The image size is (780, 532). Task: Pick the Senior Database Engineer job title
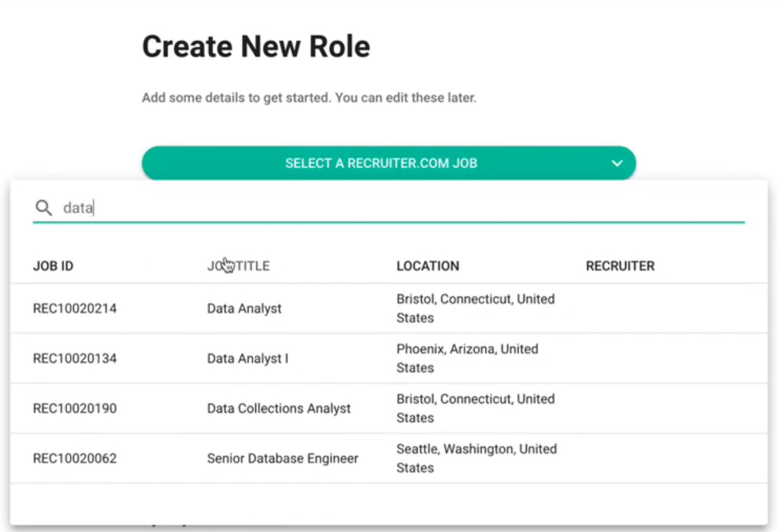click(x=283, y=459)
